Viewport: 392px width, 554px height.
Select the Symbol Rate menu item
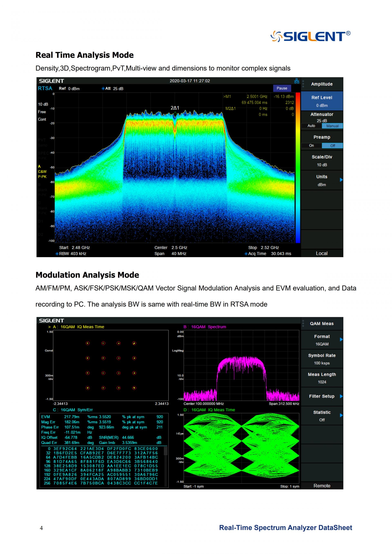click(x=322, y=359)
